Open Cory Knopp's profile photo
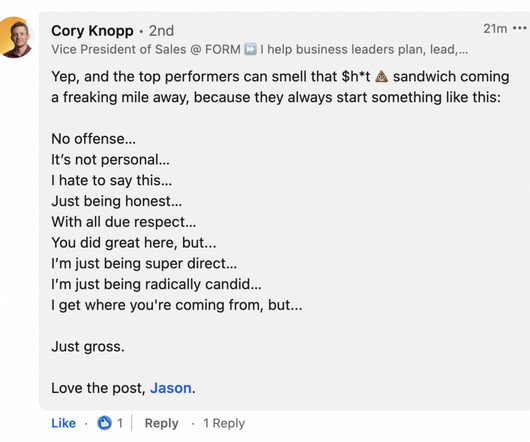Screen dimensions: 530x442 coord(15,37)
